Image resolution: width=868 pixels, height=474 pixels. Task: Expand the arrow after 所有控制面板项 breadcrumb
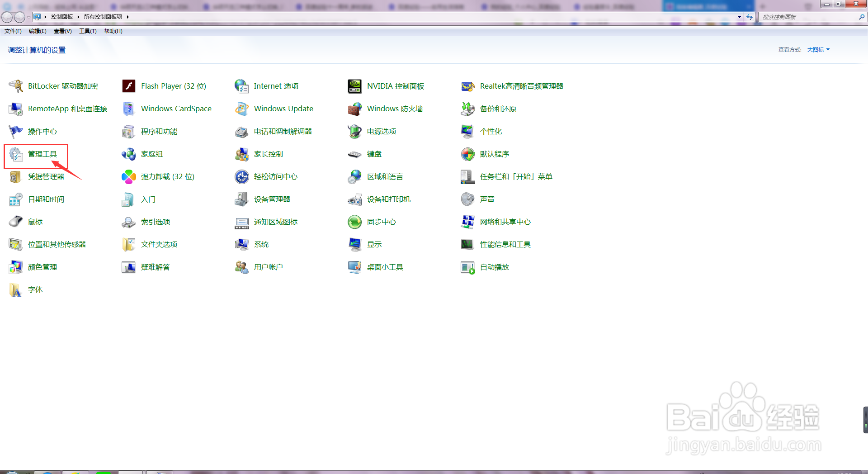[x=128, y=17]
